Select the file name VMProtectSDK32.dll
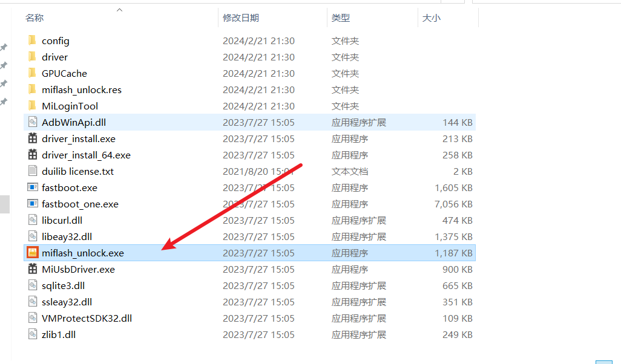621x364 pixels. coord(87,318)
